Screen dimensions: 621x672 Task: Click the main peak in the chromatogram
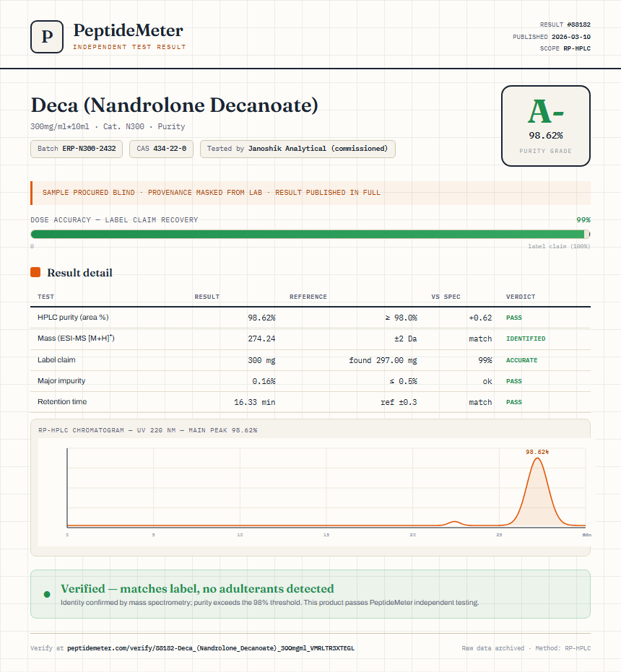pyautogui.click(x=537, y=492)
